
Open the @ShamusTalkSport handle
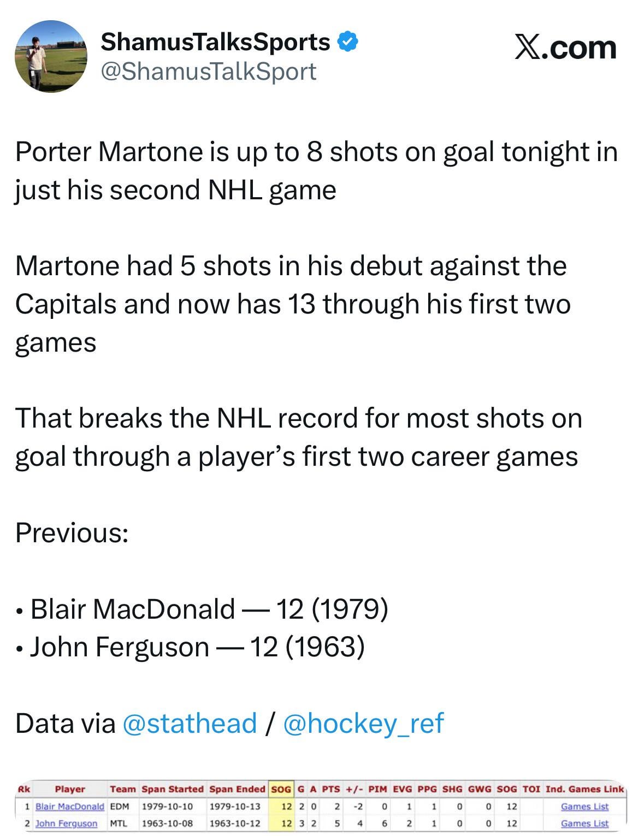(x=208, y=72)
